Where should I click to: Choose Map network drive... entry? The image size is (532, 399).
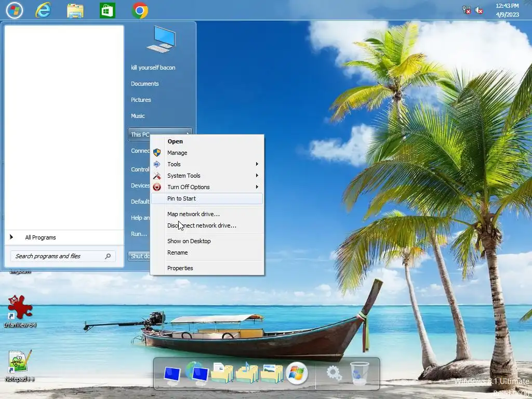tap(207, 214)
